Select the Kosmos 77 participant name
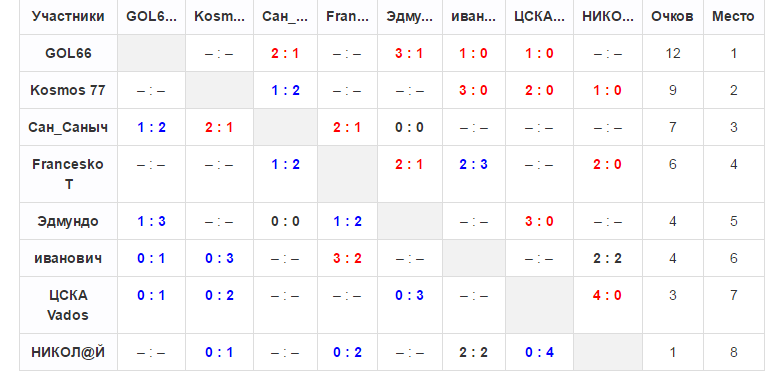This screenshot has width=773, height=379. (x=68, y=90)
